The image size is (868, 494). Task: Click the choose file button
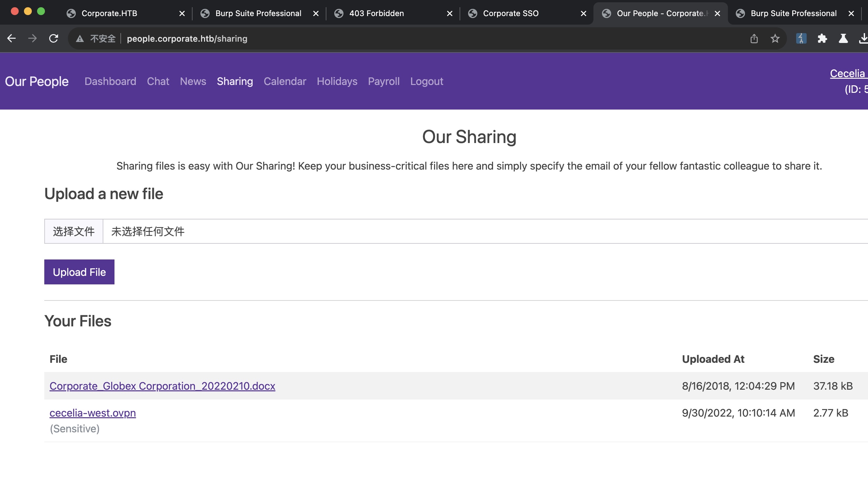[73, 231]
